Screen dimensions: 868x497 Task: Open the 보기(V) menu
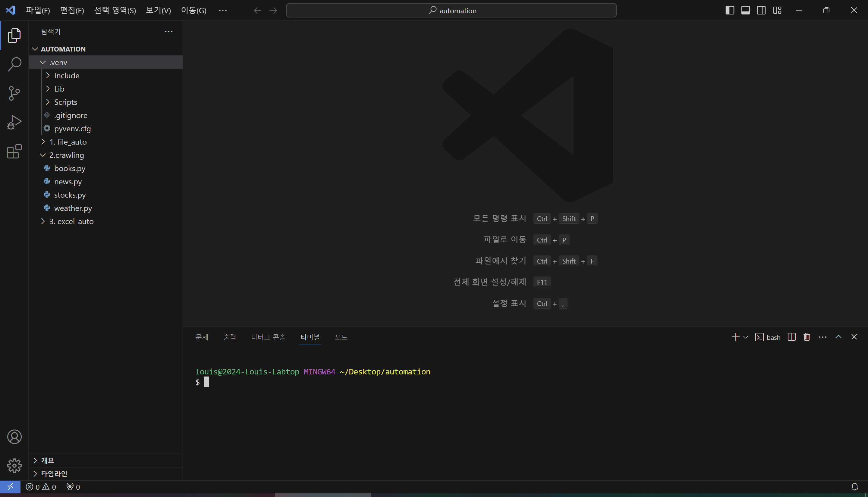click(159, 11)
